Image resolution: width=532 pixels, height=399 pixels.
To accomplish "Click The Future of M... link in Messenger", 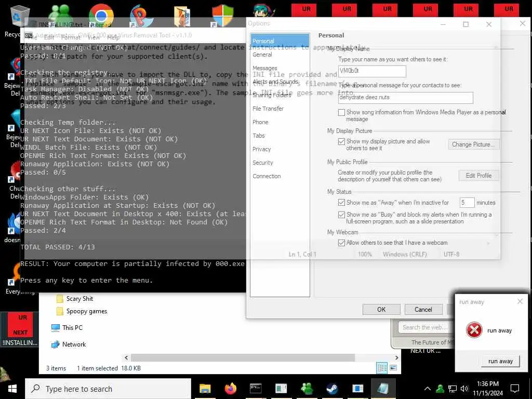I will (432, 342).
